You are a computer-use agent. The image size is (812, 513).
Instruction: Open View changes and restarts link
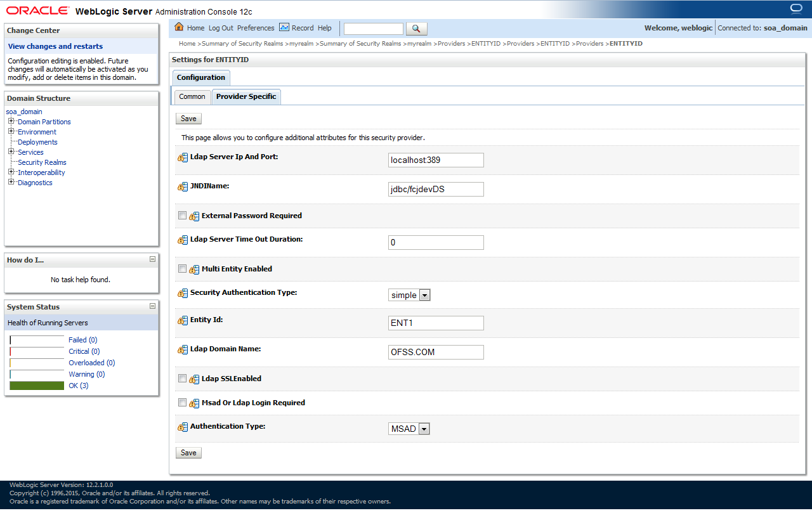point(55,46)
